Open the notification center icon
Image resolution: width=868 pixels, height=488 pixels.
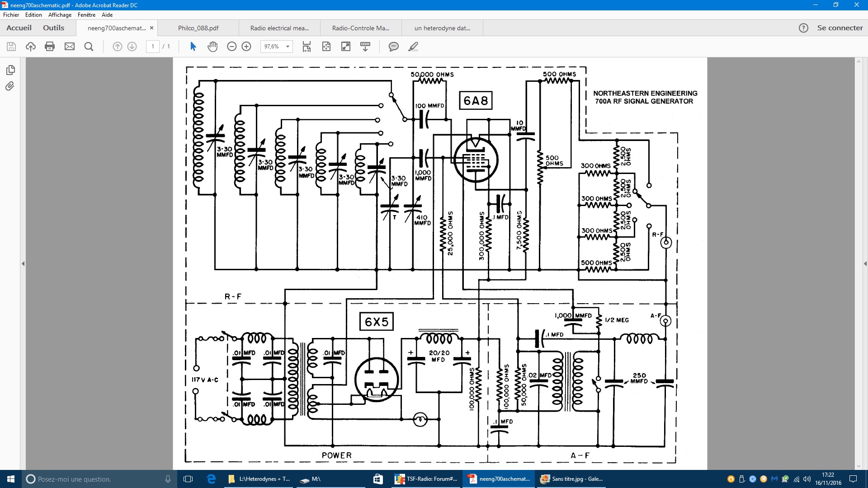point(853,479)
